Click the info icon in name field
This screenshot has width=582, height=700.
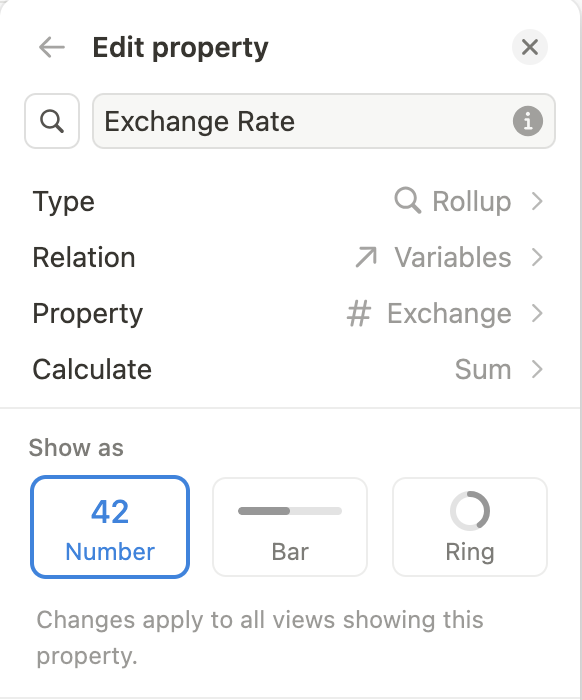[528, 121]
